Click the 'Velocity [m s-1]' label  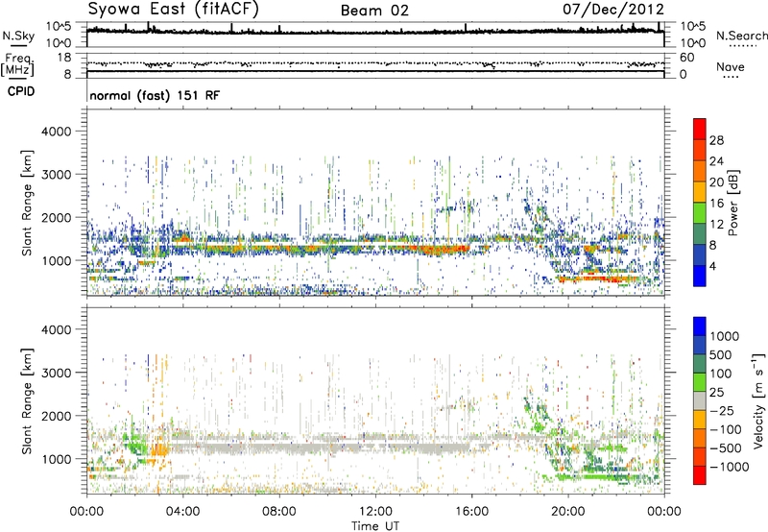(x=758, y=400)
